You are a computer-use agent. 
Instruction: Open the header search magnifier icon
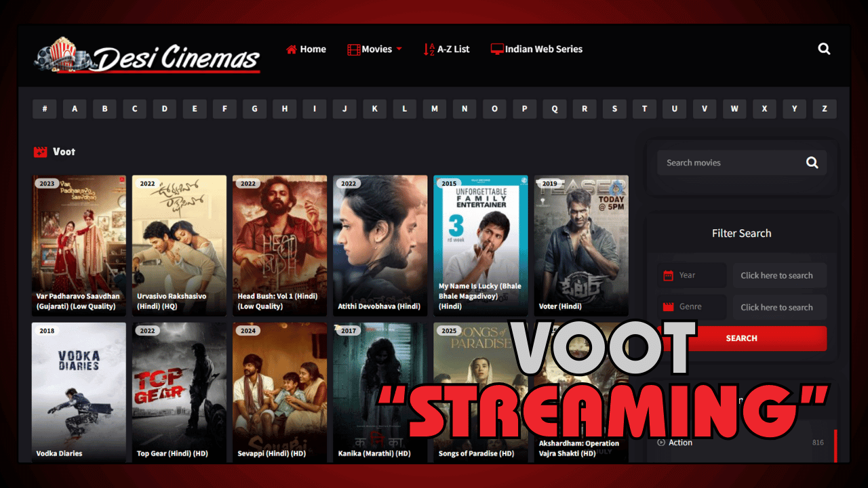824,49
